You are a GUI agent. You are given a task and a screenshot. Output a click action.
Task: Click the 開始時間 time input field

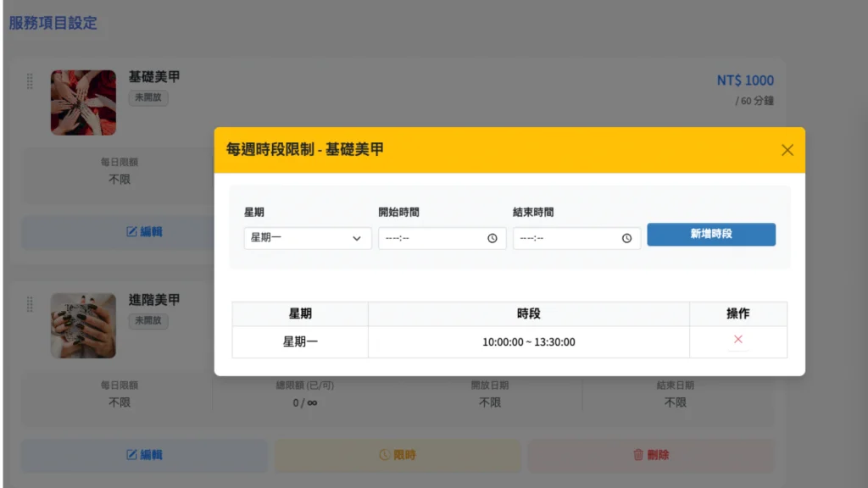[432, 238]
